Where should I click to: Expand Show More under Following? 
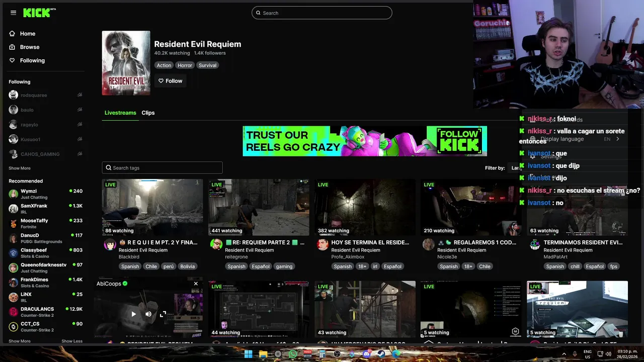pos(20,168)
